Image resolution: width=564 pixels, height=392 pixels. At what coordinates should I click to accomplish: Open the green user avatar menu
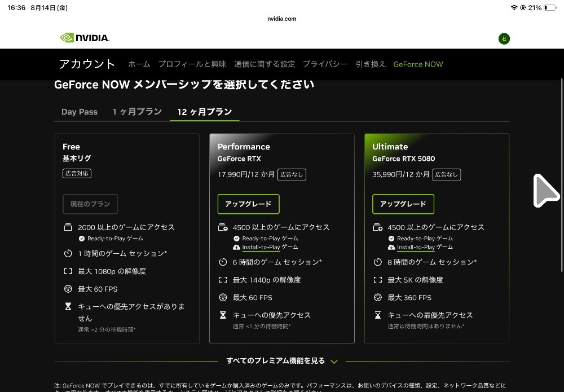[504, 38]
